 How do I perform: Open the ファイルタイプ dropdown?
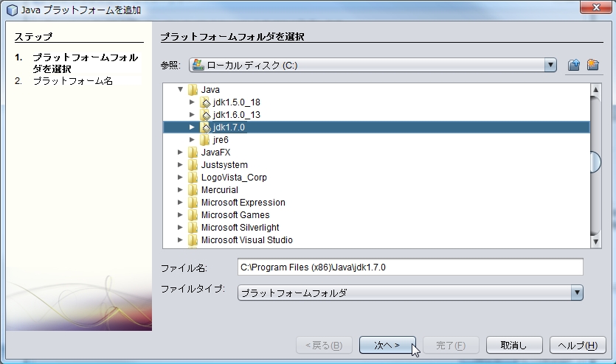pyautogui.click(x=577, y=293)
